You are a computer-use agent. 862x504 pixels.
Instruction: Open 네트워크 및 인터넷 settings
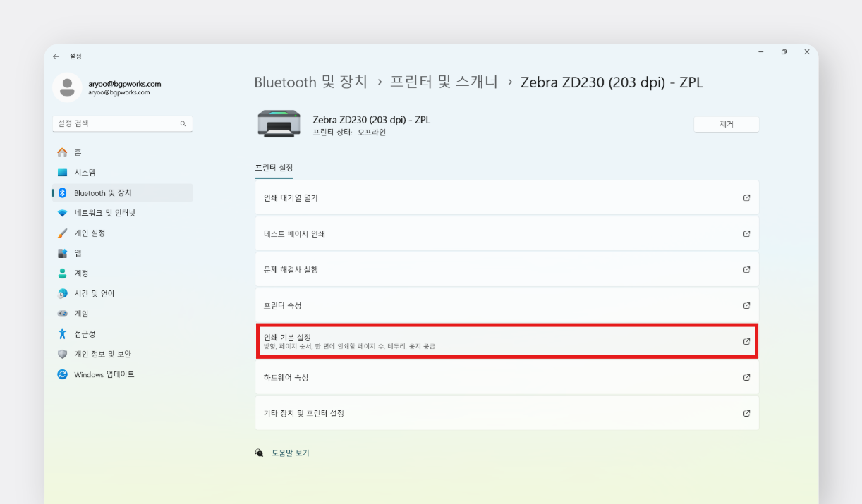[x=104, y=213]
